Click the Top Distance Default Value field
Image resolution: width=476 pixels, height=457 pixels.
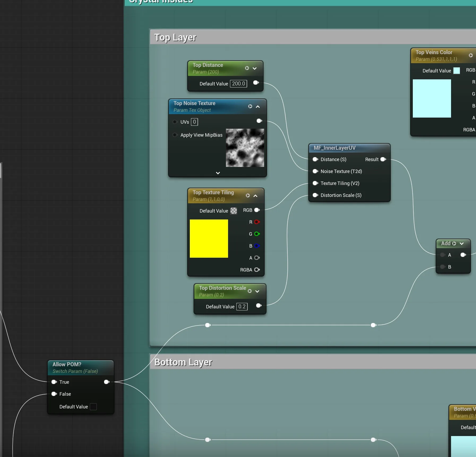(x=238, y=84)
